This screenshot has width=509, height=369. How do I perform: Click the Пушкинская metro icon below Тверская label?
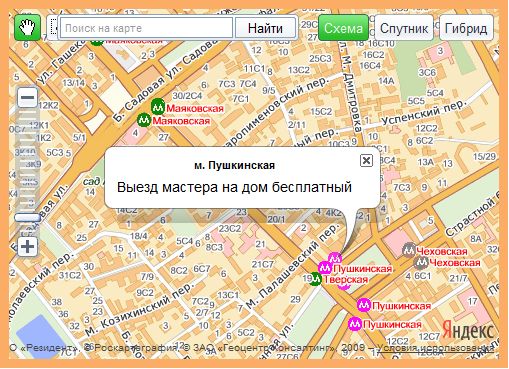(x=364, y=305)
